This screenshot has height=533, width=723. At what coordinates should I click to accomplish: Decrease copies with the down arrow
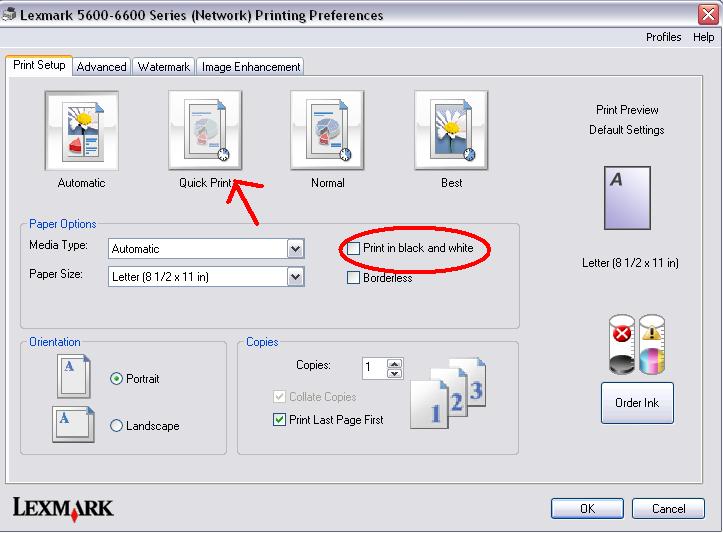tap(394, 373)
